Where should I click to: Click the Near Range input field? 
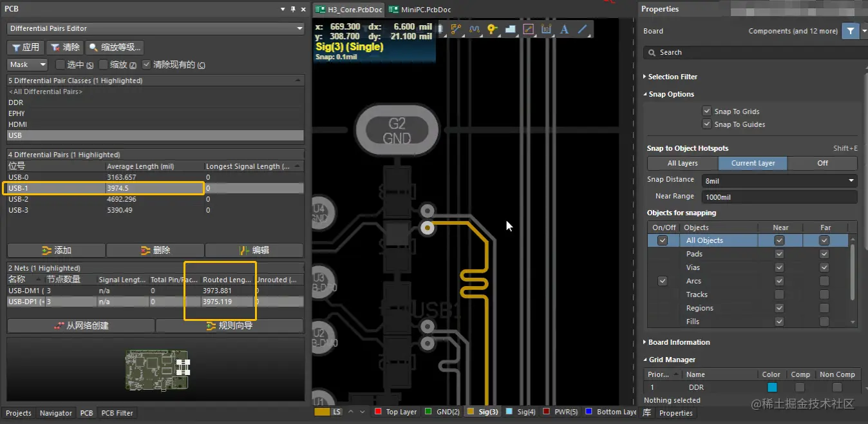779,197
